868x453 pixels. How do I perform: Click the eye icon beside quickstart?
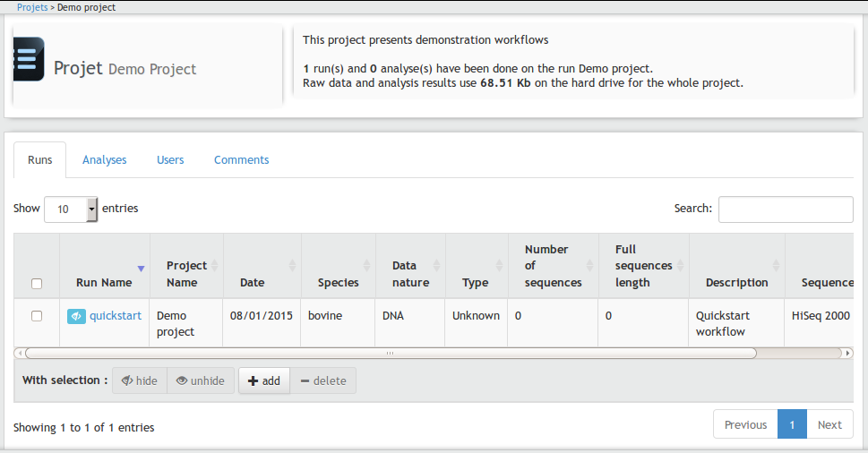(76, 316)
